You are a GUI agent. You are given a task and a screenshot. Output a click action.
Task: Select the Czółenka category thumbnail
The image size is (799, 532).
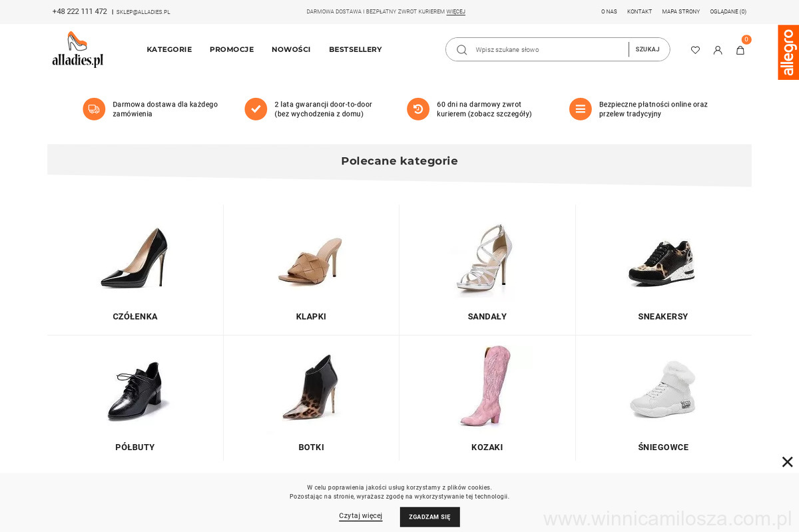point(135,257)
